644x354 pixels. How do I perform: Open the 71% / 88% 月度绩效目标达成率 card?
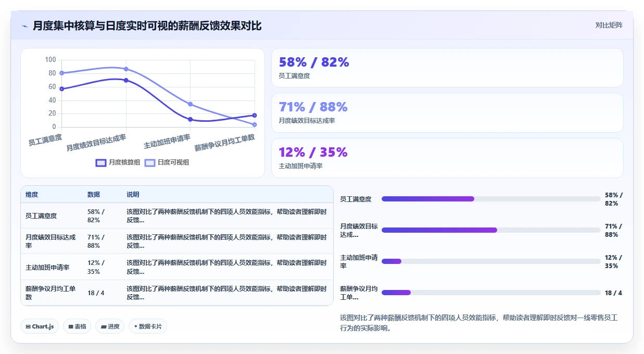tap(447, 113)
